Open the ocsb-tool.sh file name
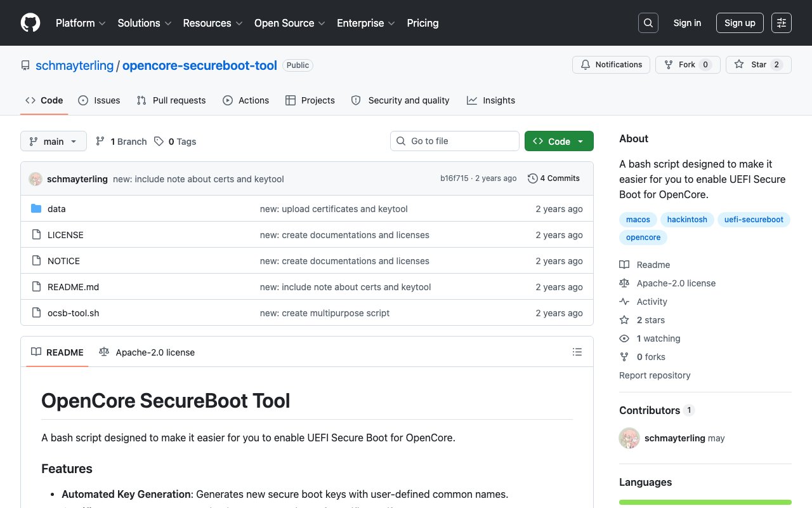This screenshot has width=812, height=508. point(74,313)
